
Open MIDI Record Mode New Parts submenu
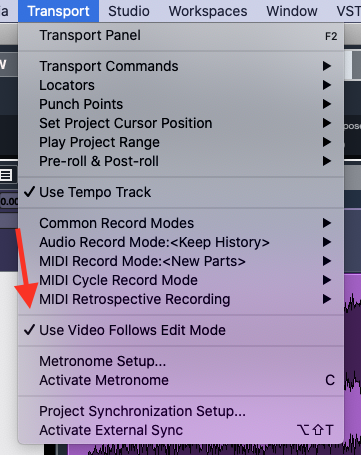pos(181,261)
